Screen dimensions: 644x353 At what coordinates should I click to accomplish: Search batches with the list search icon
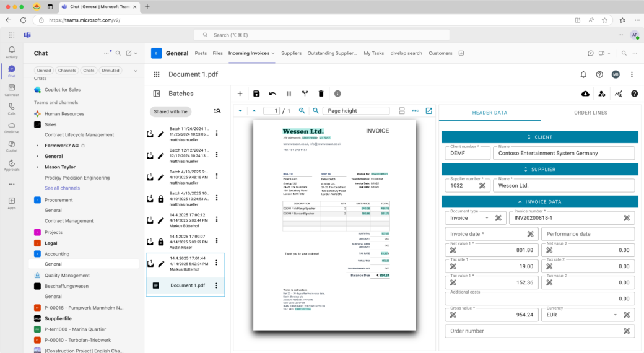pyautogui.click(x=217, y=111)
